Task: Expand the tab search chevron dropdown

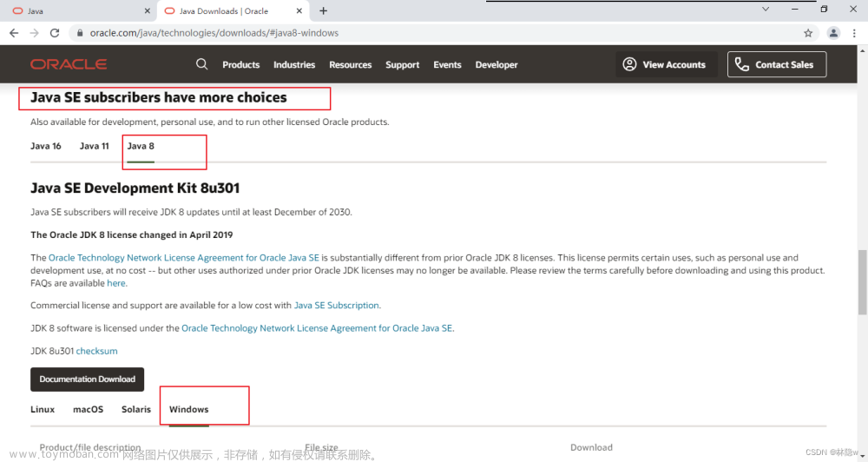Action: pos(766,9)
